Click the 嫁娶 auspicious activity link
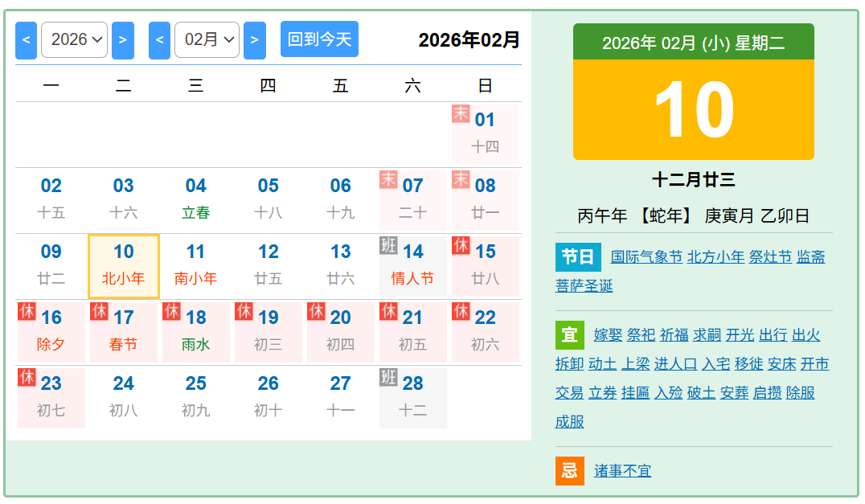 tap(608, 335)
